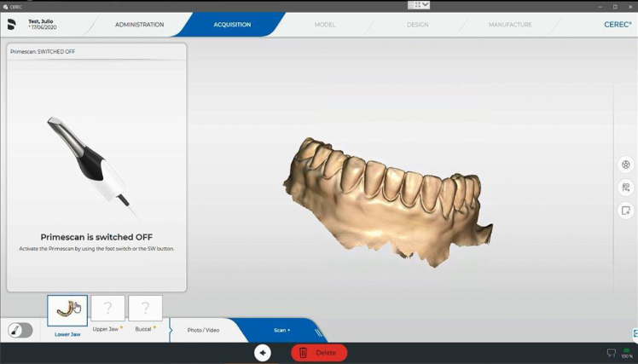Viewport: 638px width, 364px height.
Task: Select the Buccal empty thumbnail
Action: coord(145,309)
